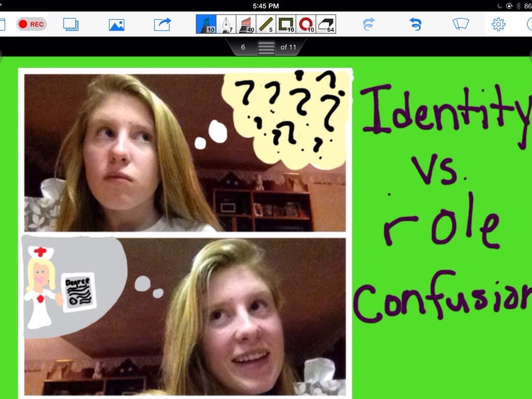Viewport: 532px width, 399px height.
Task: Start recording with the REC button
Action: 32,24
